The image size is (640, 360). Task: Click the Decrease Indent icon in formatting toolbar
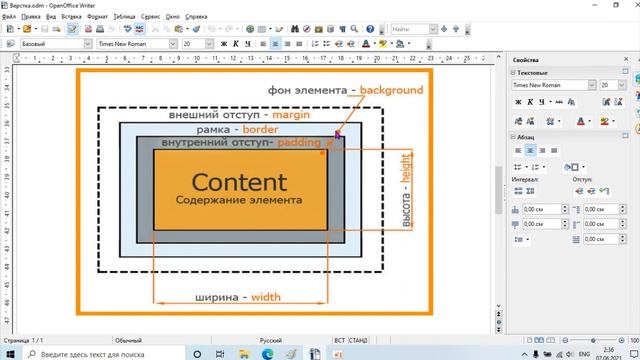(339, 44)
